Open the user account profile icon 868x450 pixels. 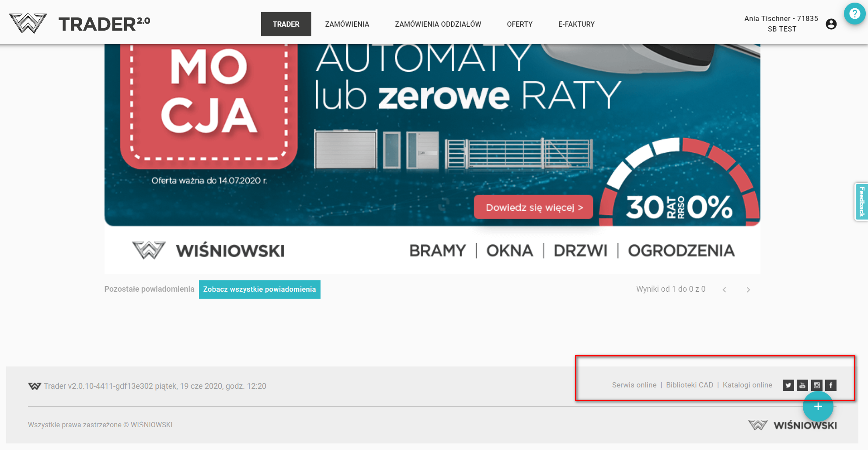click(x=831, y=24)
